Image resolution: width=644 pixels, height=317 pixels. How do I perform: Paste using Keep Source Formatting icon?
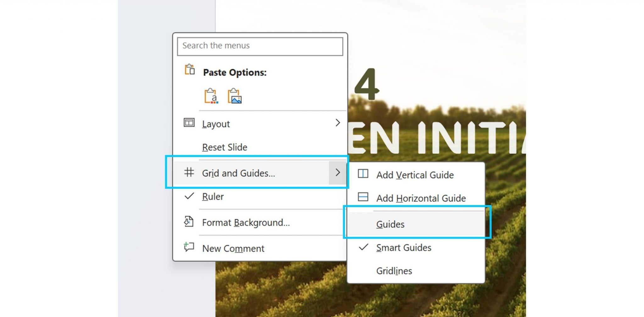[x=211, y=96]
